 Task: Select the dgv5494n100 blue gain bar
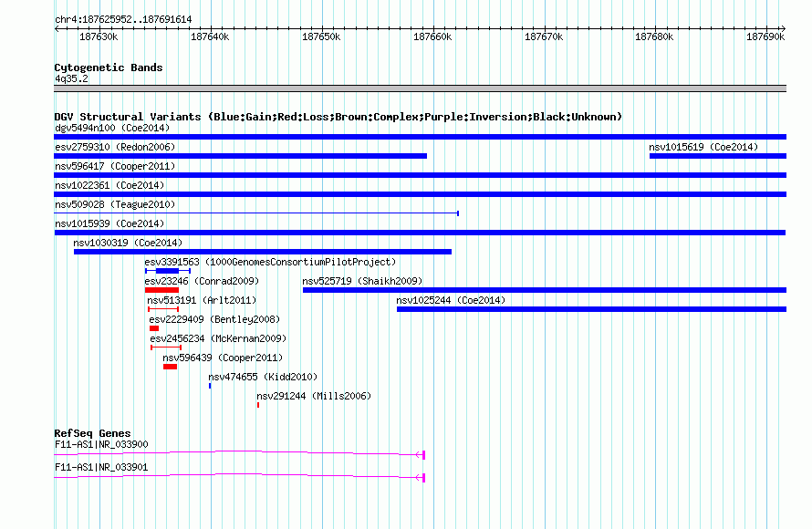point(420,137)
